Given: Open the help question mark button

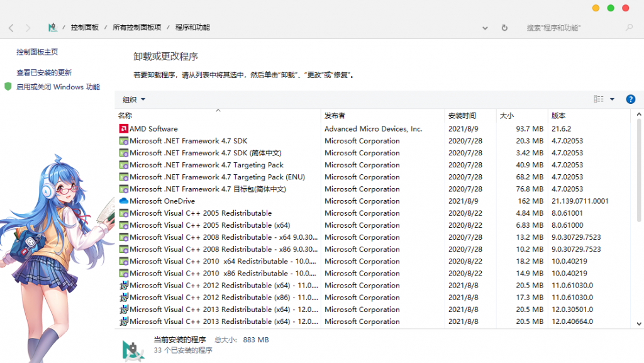Looking at the screenshot, I should click(x=630, y=99).
